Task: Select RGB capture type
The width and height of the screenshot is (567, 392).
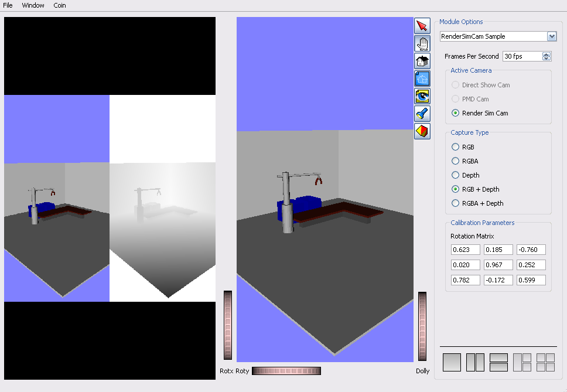Action: tap(456, 147)
